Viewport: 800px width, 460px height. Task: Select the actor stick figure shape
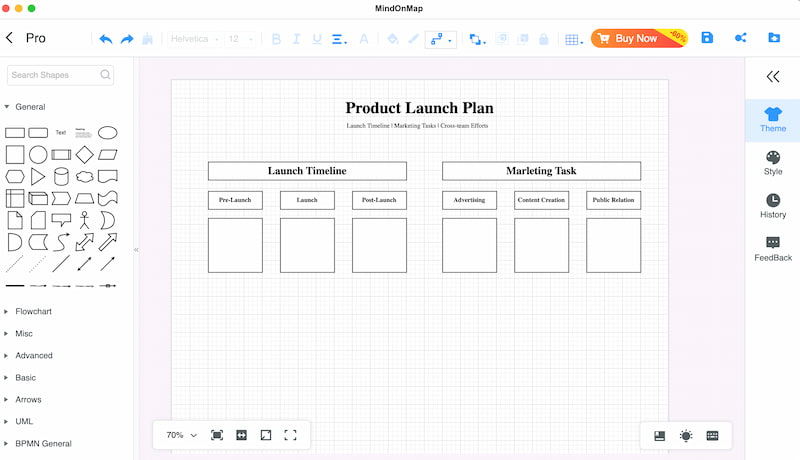click(x=84, y=220)
